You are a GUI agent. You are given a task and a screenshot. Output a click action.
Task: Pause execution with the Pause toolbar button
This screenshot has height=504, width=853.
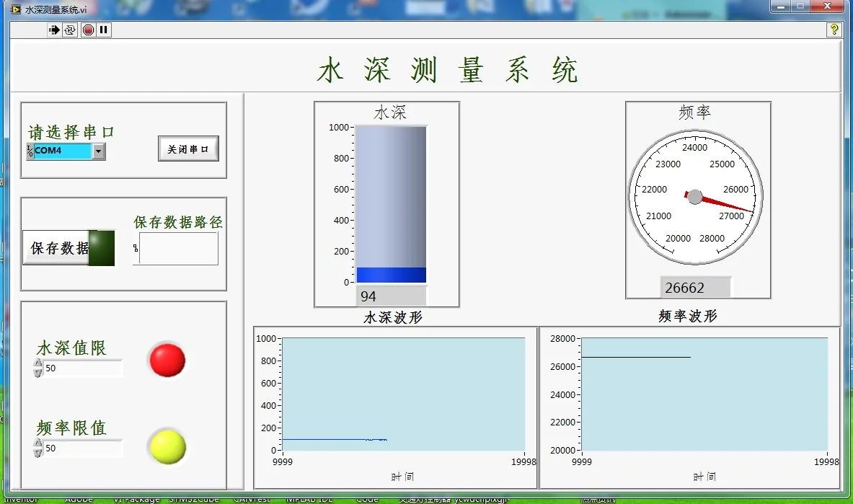tap(104, 30)
